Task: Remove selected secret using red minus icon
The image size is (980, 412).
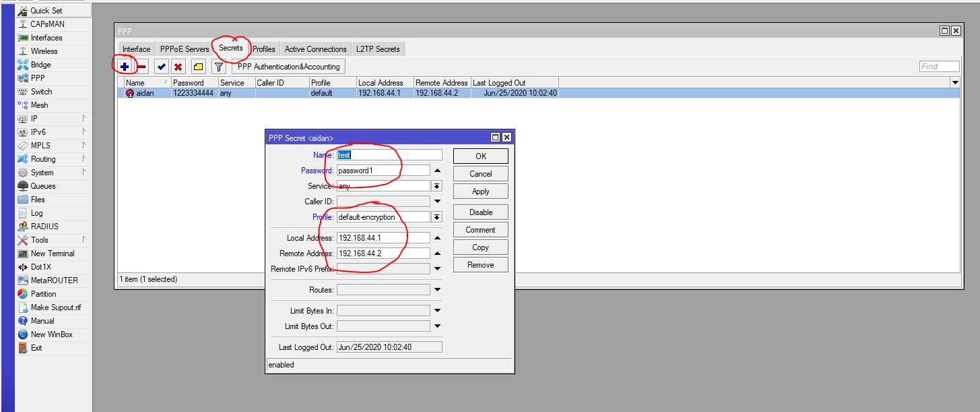Action: pos(142,67)
